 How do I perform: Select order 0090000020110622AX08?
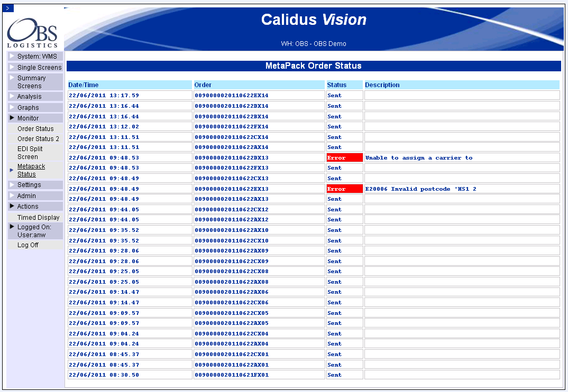[x=232, y=282]
